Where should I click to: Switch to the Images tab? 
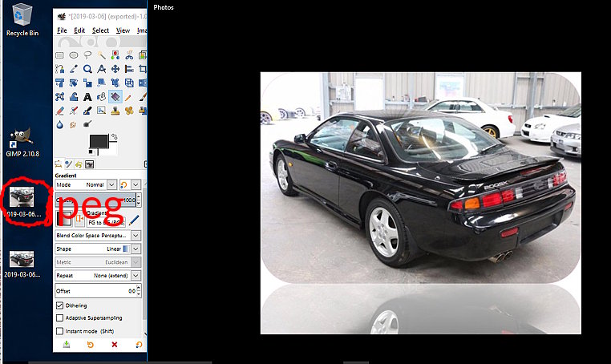(x=90, y=164)
